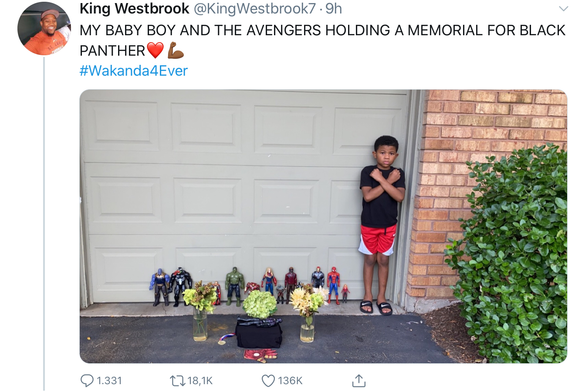Click the flexed bicep emoji in tweet
The image size is (585, 392).
tap(176, 50)
